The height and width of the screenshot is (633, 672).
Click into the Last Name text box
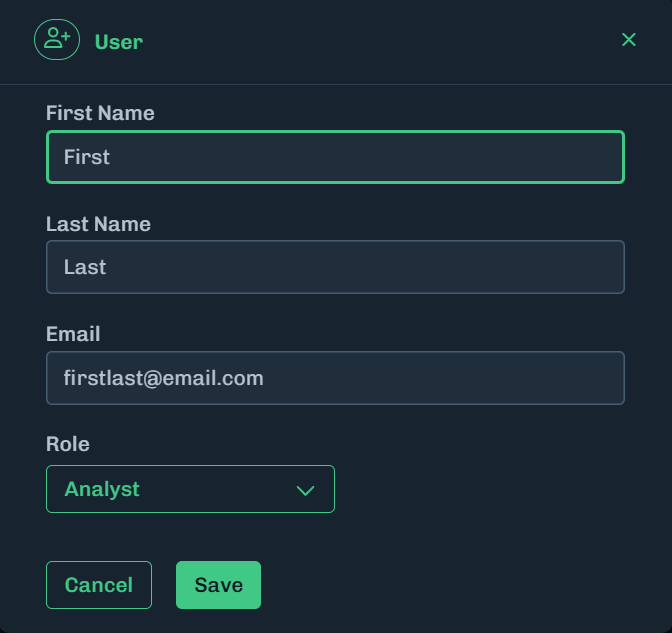335,267
